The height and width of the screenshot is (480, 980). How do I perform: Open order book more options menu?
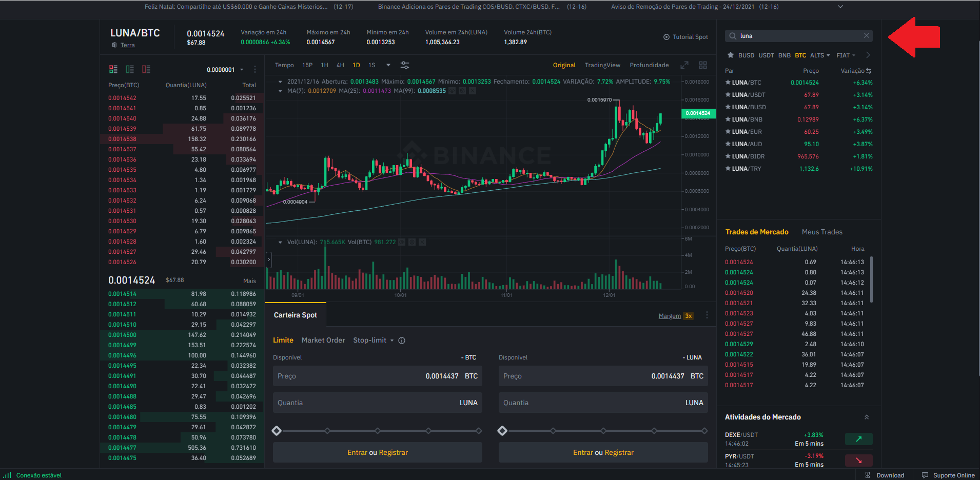click(255, 69)
